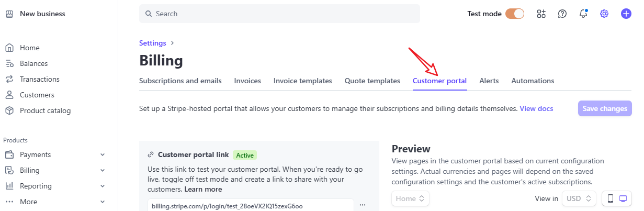644x211 pixels.
Task: Open the settings gear icon
Action: [604, 14]
